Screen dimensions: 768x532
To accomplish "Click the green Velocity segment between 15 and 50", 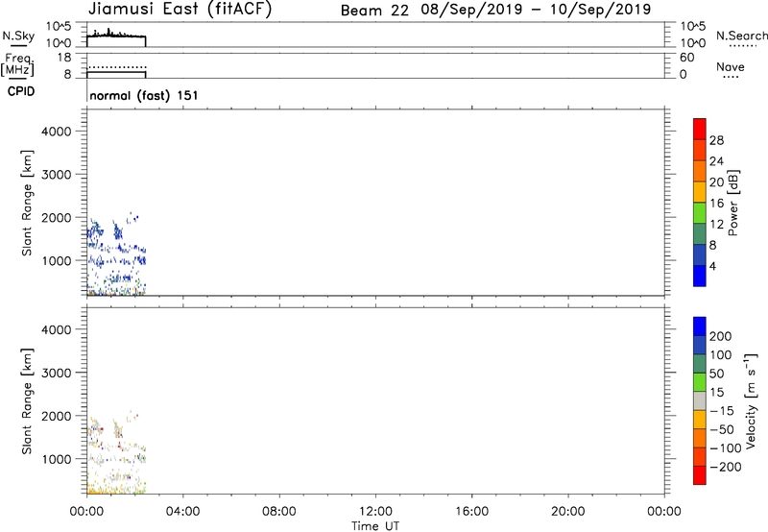I will 700,382.
